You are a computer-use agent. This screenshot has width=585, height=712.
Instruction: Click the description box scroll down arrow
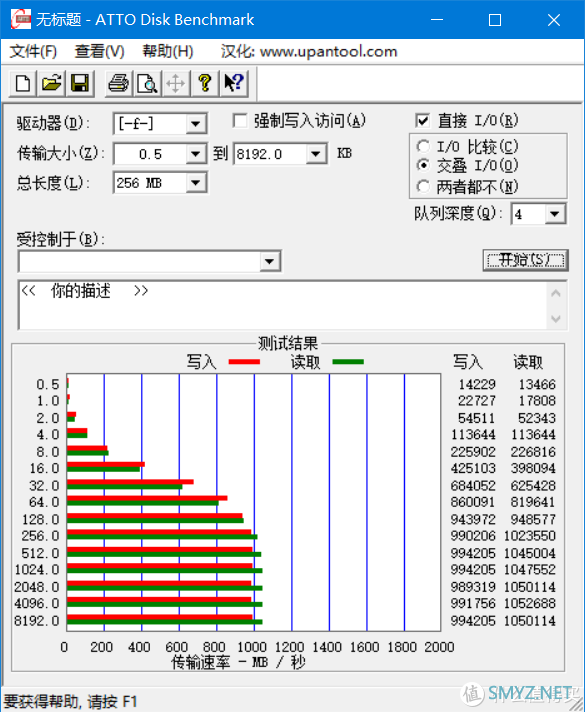[x=556, y=319]
